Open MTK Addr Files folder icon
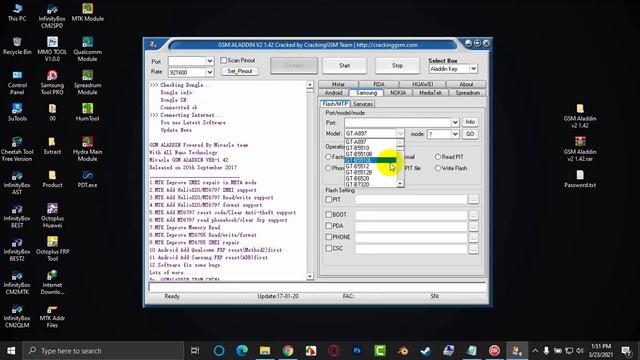640x360 pixels. click(x=52, y=316)
